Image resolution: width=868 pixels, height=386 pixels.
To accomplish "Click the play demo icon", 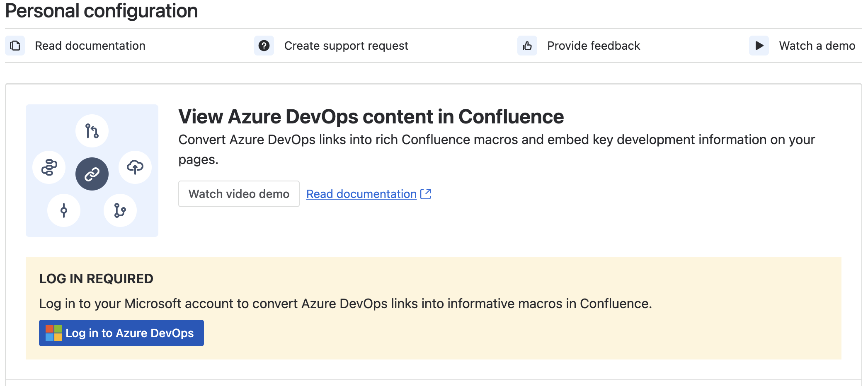I will [x=759, y=46].
